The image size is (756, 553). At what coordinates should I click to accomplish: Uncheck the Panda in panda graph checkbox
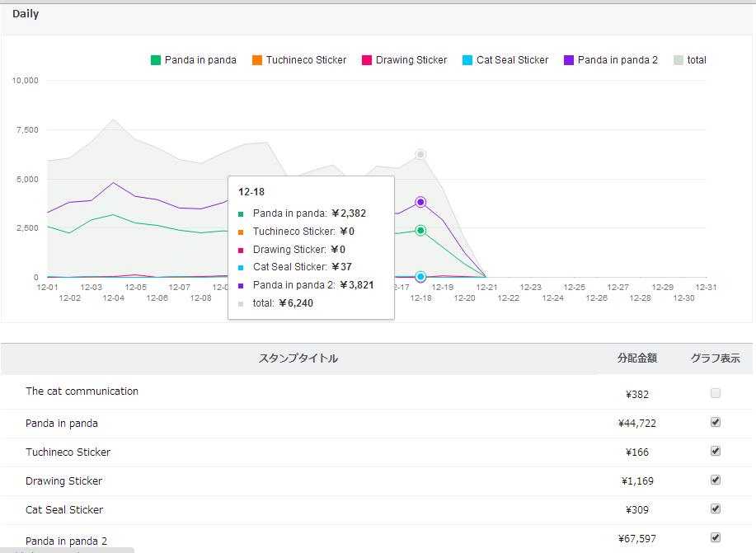coord(716,422)
